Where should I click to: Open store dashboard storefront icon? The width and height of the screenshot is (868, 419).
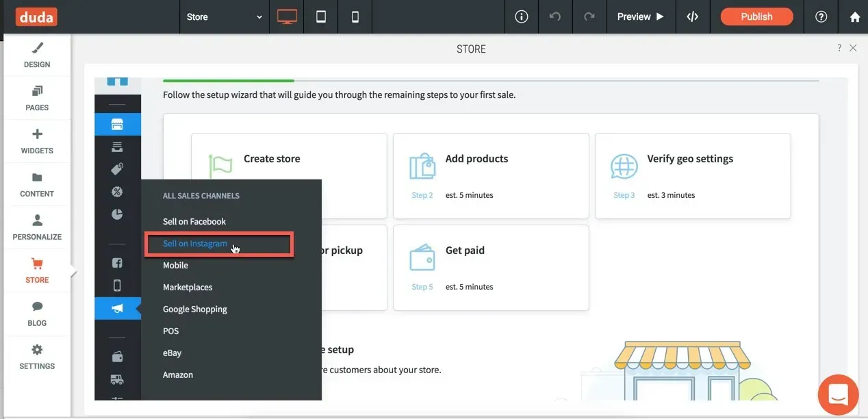(x=117, y=125)
